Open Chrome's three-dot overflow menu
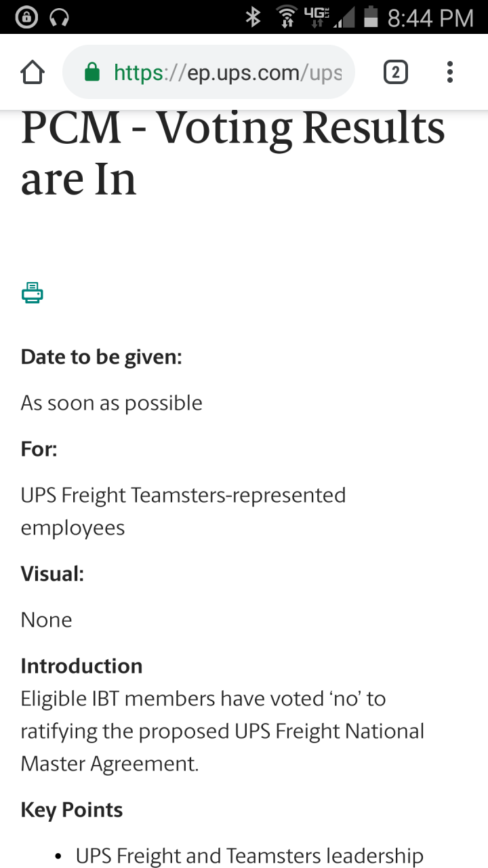Image resolution: width=488 pixels, height=868 pixels. pos(450,72)
